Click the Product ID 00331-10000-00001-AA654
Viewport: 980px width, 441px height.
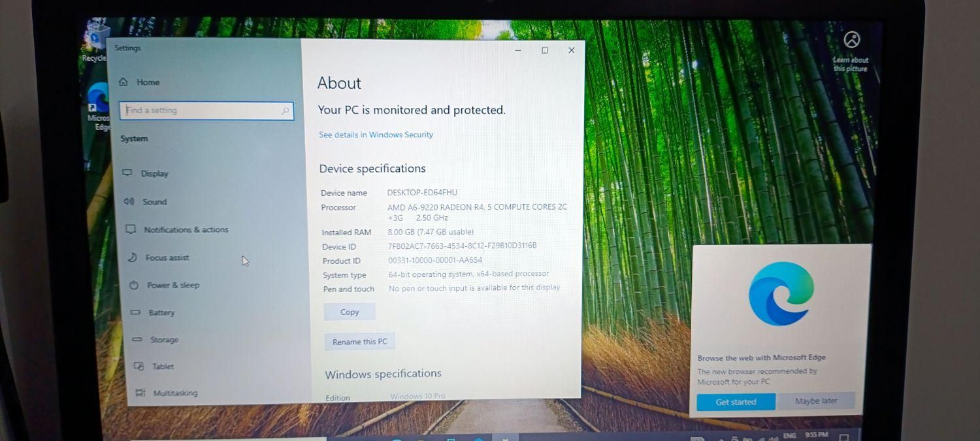pyautogui.click(x=435, y=260)
